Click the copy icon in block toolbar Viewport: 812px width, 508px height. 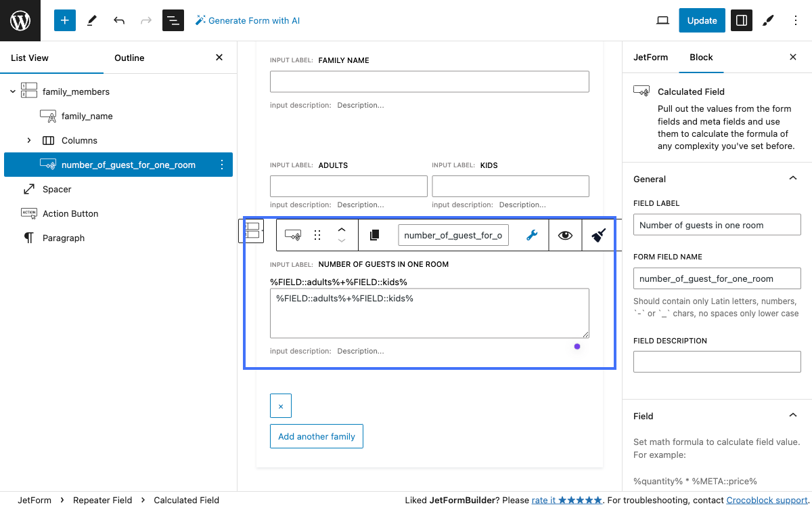click(375, 235)
